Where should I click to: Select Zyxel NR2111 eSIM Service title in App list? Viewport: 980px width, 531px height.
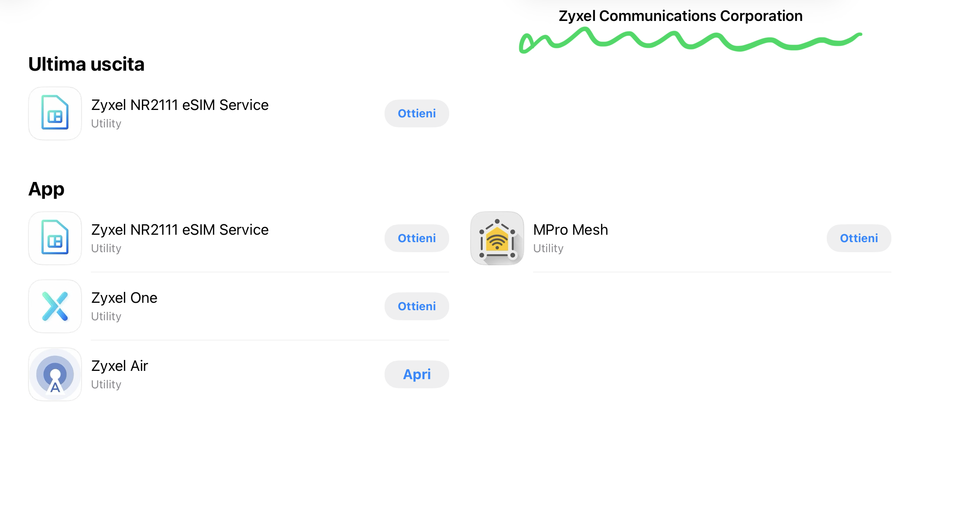[180, 230]
